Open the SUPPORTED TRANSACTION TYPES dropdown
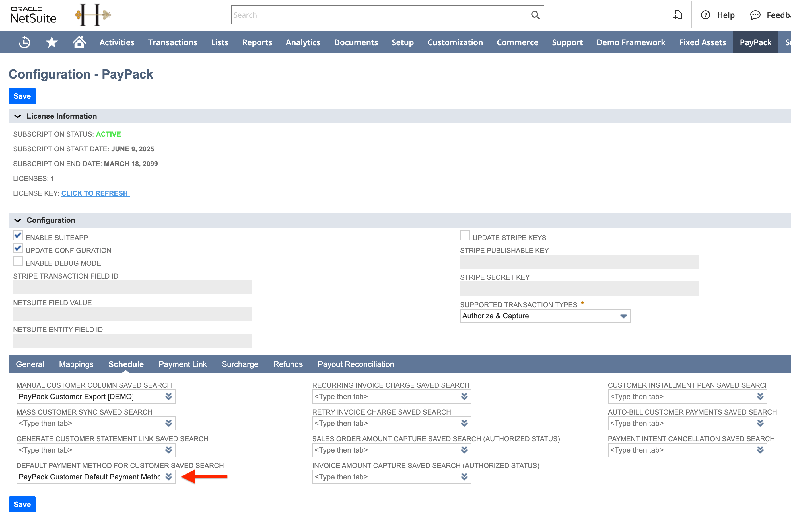The image size is (791, 532). [x=623, y=316]
